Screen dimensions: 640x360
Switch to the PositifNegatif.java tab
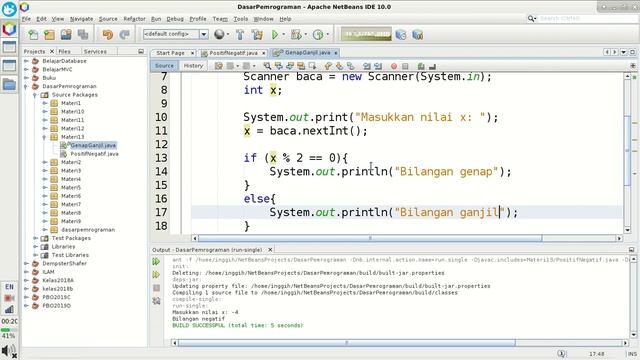[233, 53]
